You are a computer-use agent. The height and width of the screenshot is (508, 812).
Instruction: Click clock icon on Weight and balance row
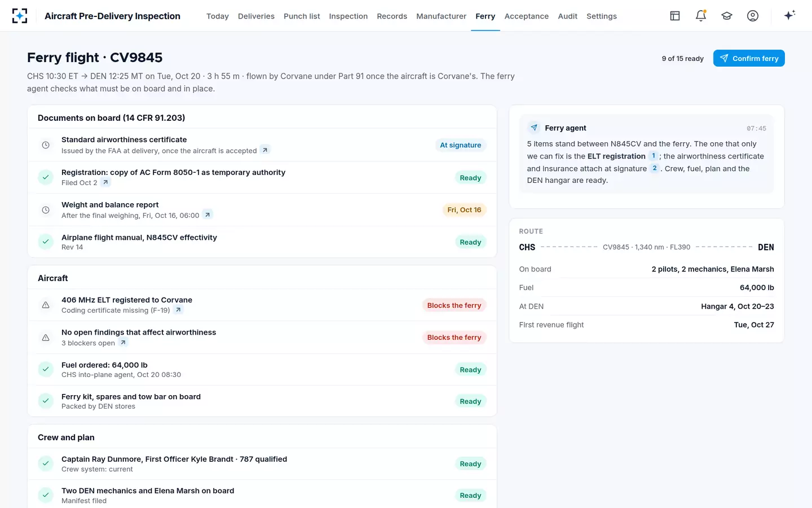tap(46, 210)
